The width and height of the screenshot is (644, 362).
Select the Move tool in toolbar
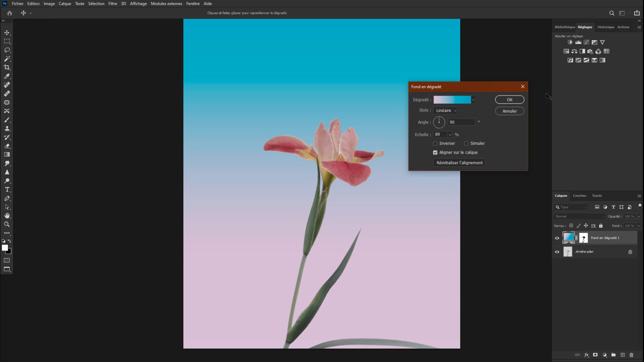(7, 33)
